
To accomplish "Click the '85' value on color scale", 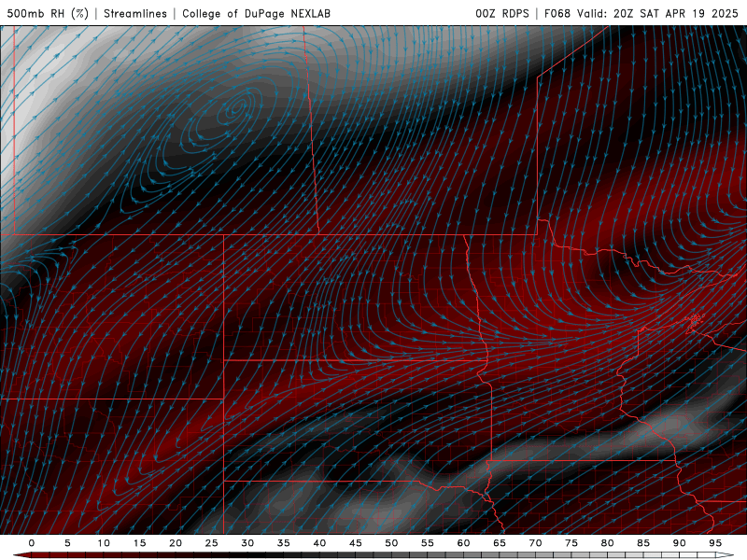I will coord(643,543).
